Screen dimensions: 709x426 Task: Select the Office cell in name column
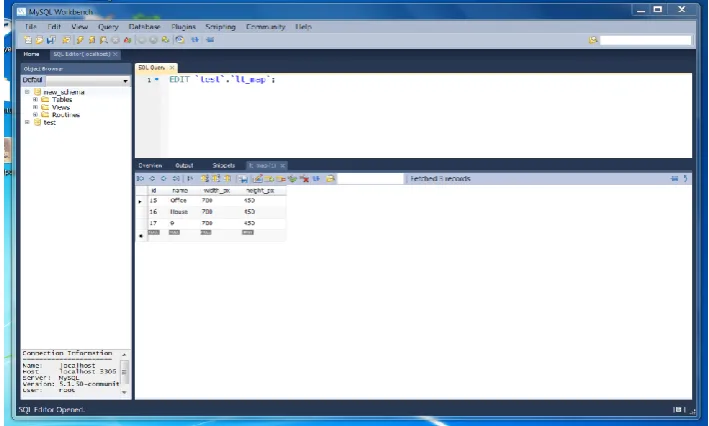[178, 200]
